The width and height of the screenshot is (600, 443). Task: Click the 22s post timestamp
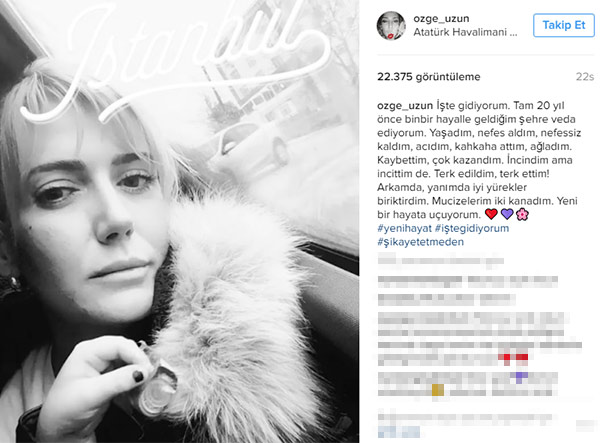(x=585, y=77)
